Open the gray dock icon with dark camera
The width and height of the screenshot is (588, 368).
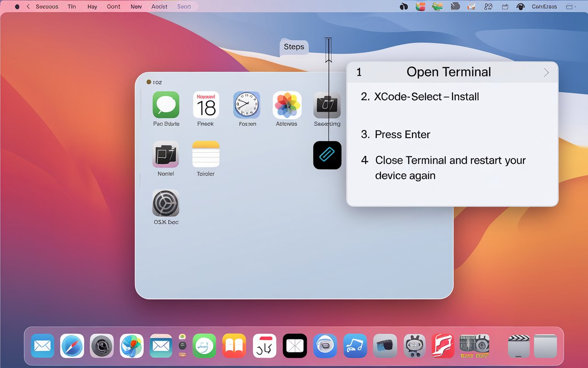point(385,346)
